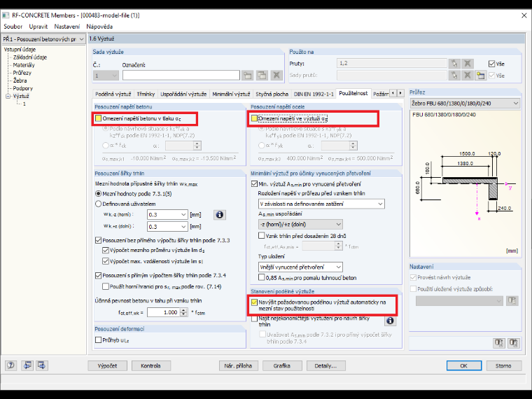This screenshot has width=532, height=399.
Task: Uncheck Navýšit požadovanou podélnou výztuž automaticky
Action: pos(254,302)
